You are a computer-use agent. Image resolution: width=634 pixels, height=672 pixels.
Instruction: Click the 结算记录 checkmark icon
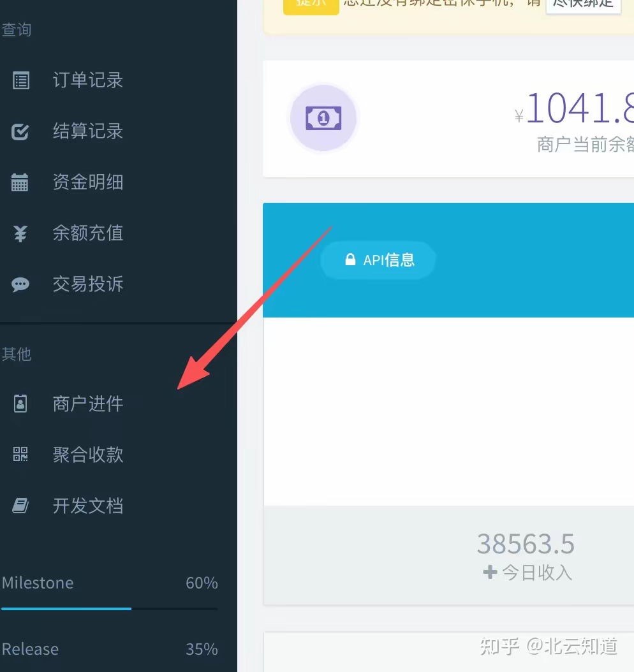(x=21, y=132)
